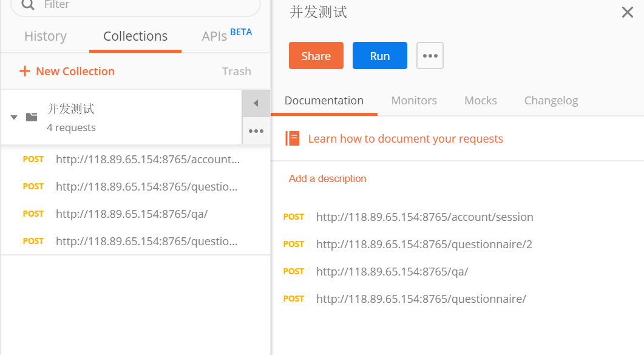Click the plus icon beside New Collection

pyautogui.click(x=25, y=71)
